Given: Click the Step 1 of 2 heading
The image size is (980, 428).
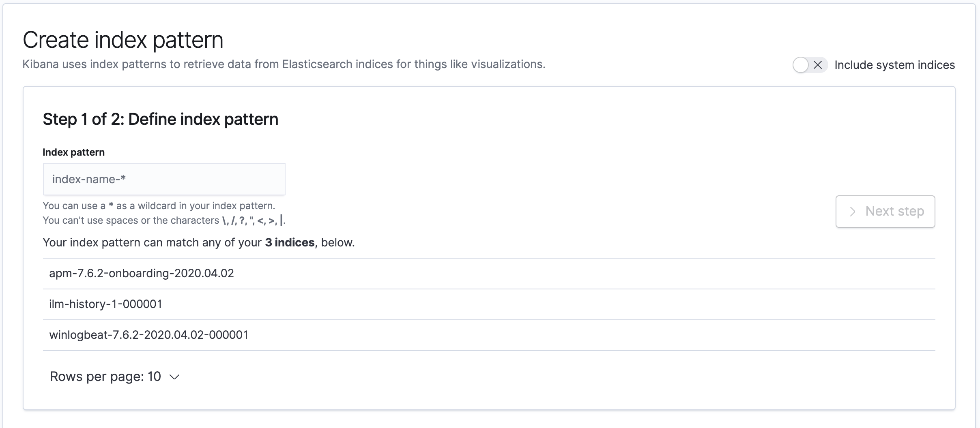Looking at the screenshot, I should point(160,119).
